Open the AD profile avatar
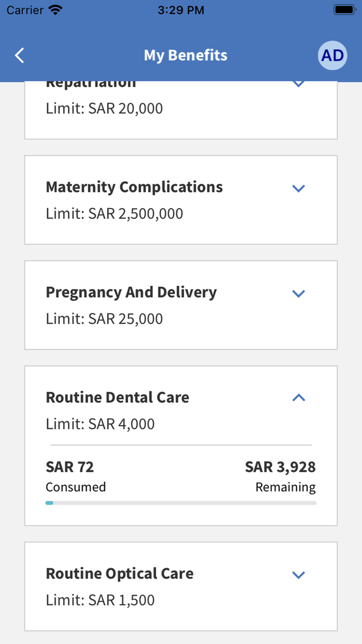 click(x=332, y=55)
